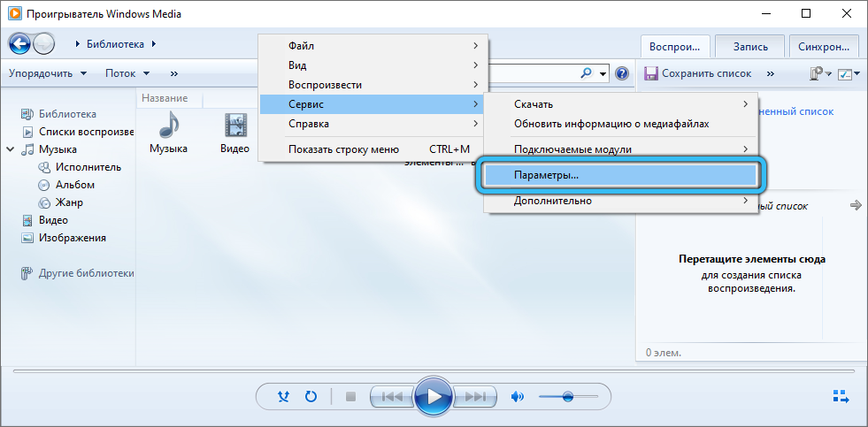
Task: Toggle repeat mode icon
Action: pyautogui.click(x=311, y=397)
